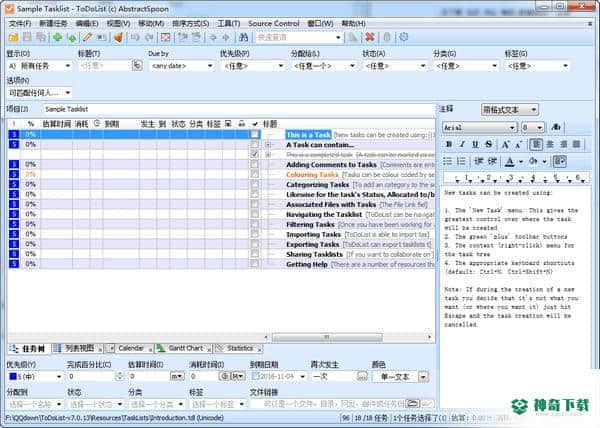Tick checkbox for 'A Task can contain...'

tap(254, 144)
